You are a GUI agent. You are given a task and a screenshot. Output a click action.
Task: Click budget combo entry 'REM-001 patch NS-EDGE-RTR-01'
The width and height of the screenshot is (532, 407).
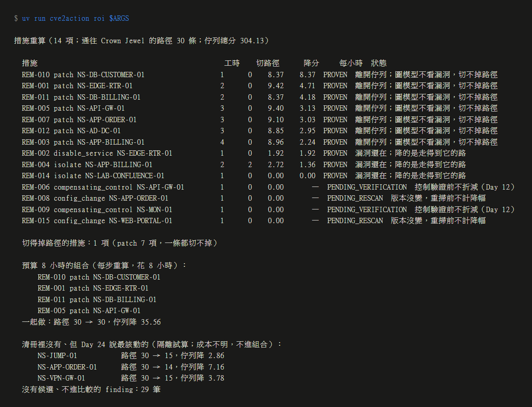coord(93,288)
